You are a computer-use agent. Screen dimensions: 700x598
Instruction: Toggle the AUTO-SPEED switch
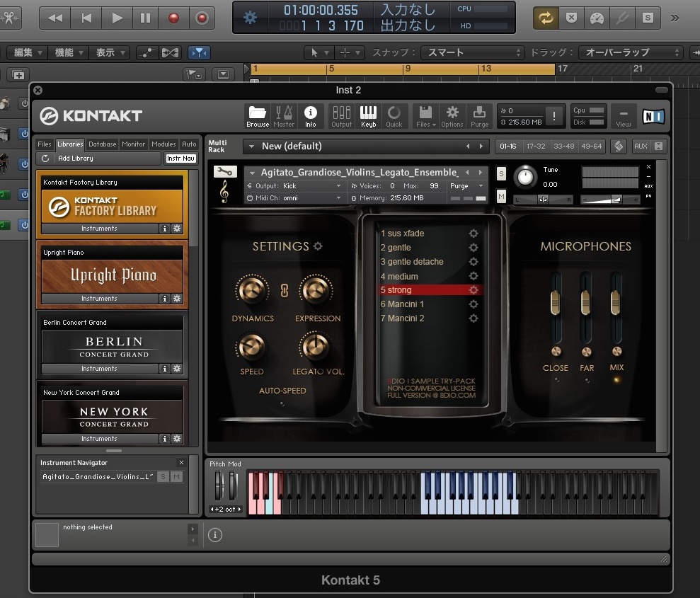282,403
